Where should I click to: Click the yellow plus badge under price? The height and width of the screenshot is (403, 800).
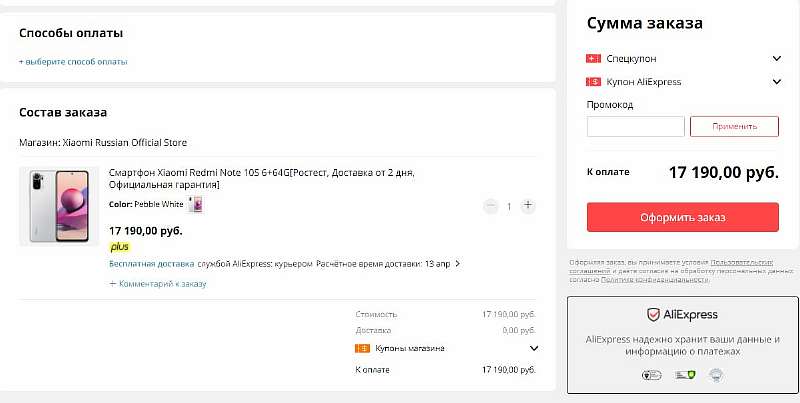[119, 246]
